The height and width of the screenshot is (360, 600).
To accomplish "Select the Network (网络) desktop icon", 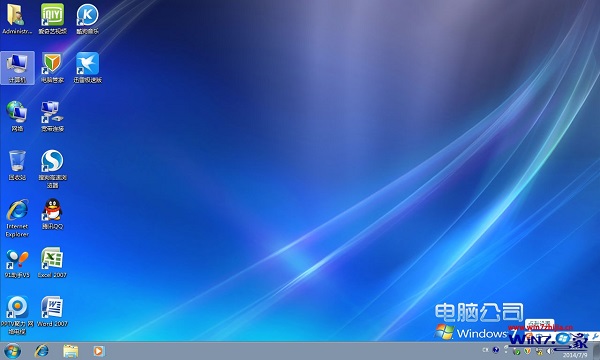I will click(x=17, y=116).
